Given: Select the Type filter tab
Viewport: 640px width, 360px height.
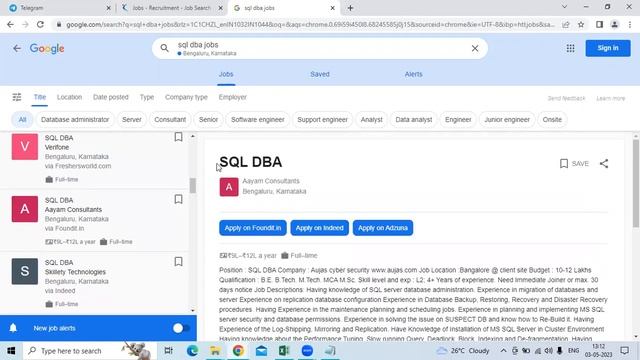Looking at the screenshot, I should (x=147, y=97).
